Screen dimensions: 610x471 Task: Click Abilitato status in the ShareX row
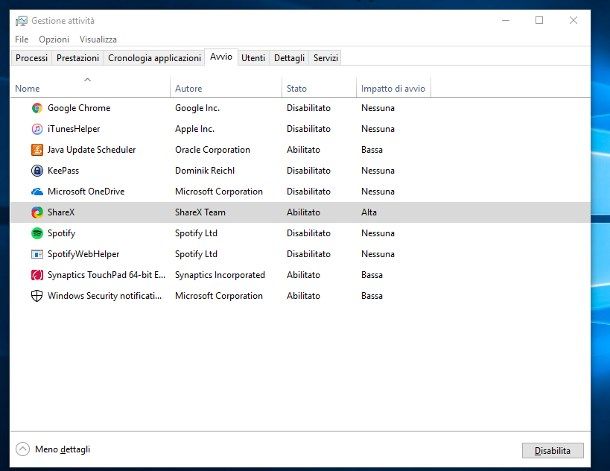[x=303, y=212]
